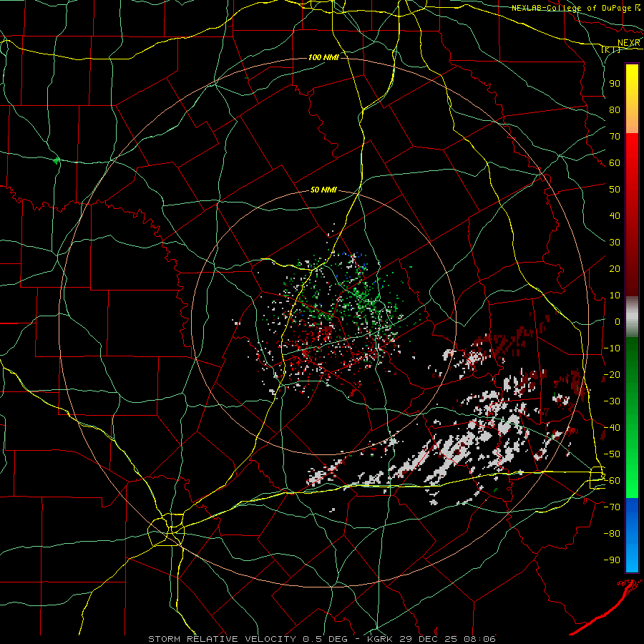Click the 70 value on the velocity scale
Image resolution: width=644 pixels, height=644 pixels.
[x=615, y=137]
